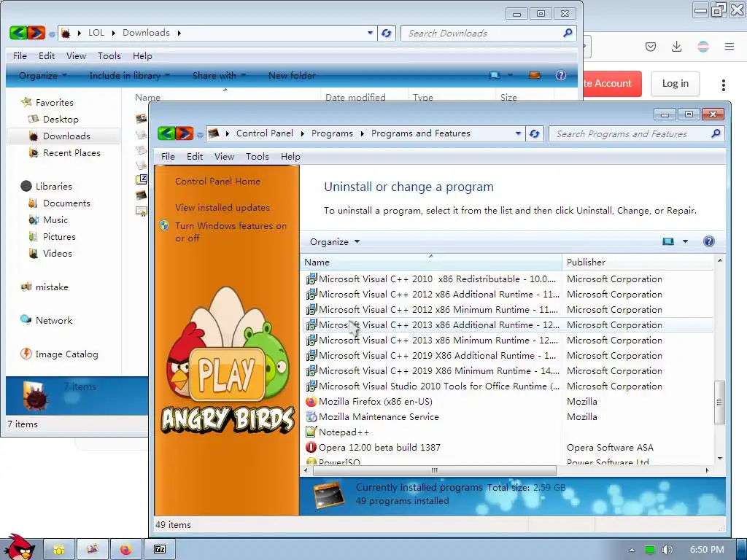This screenshot has height=560, width=747.
Task: Click Log in button in Firefox
Action: point(675,83)
